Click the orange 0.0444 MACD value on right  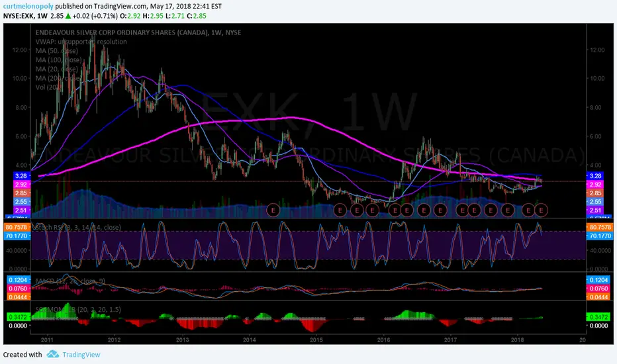coord(598,297)
